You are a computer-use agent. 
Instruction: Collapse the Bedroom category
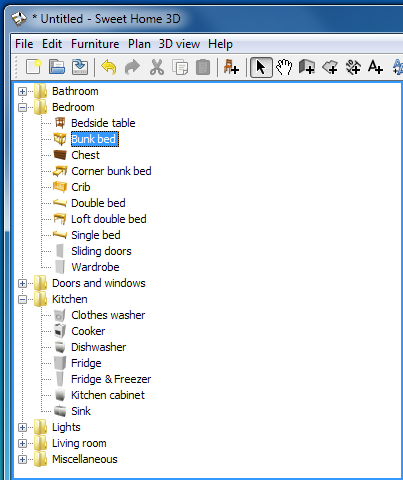(22, 107)
